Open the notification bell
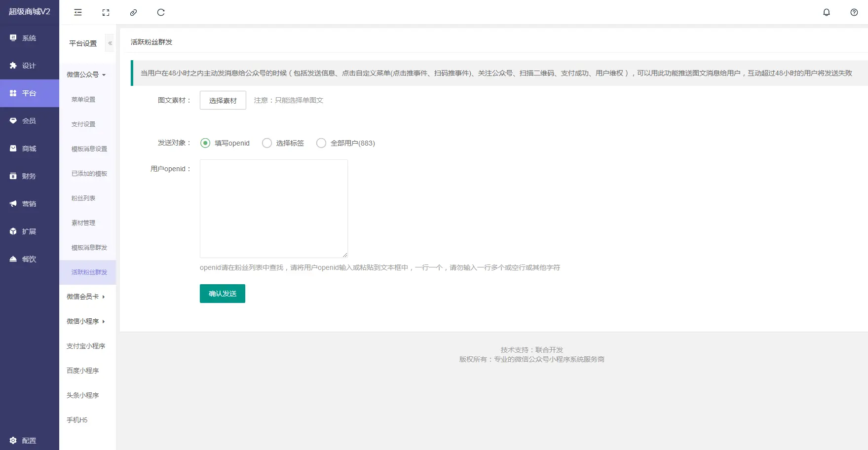The height and width of the screenshot is (450, 868). pos(827,12)
